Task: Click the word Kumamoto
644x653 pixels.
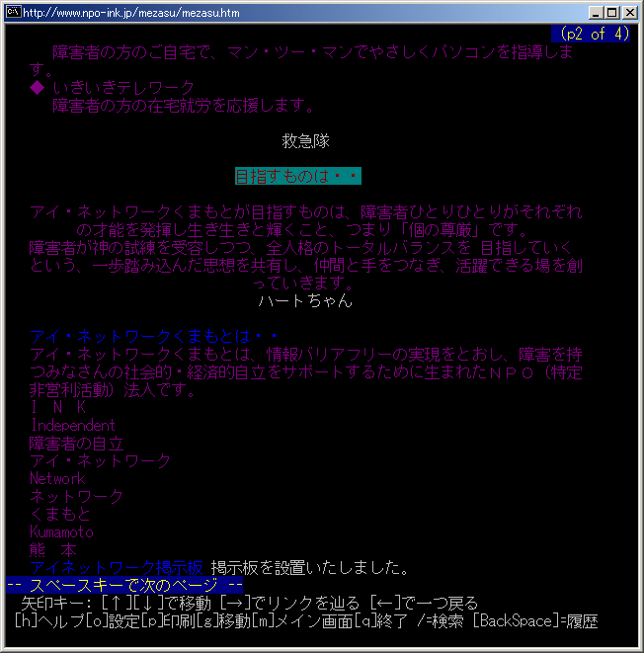Action: pyautogui.click(x=61, y=531)
